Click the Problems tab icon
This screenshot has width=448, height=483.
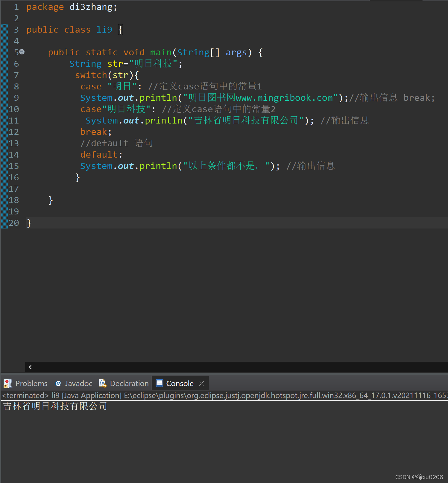8,383
